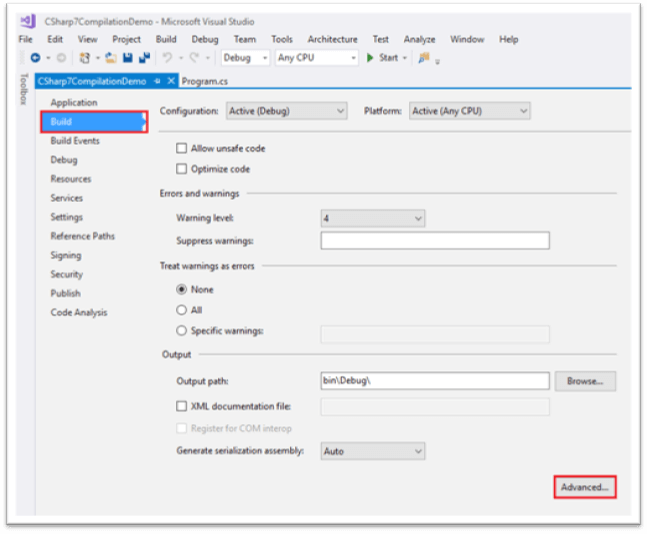Enable the Optimize code checkbox

(x=182, y=169)
